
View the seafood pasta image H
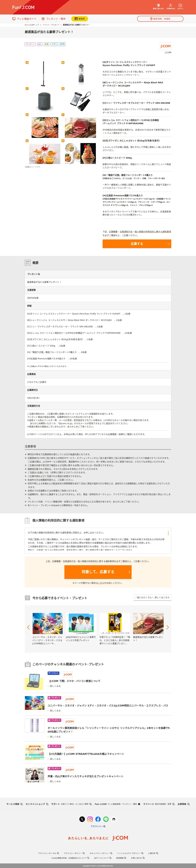tap(80, 154)
